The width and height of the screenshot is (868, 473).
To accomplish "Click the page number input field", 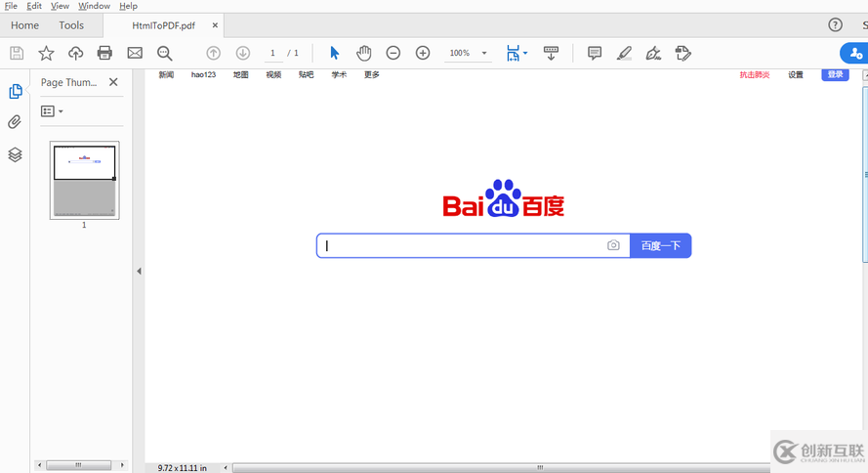I will coord(273,53).
